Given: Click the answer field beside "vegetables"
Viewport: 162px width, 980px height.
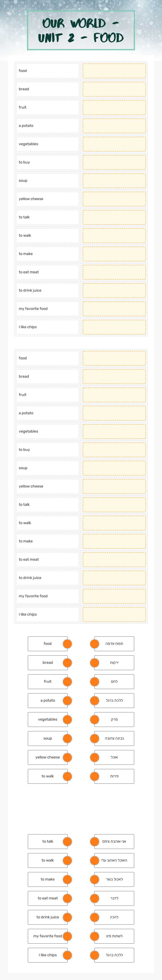Looking at the screenshot, I should tap(114, 144).
